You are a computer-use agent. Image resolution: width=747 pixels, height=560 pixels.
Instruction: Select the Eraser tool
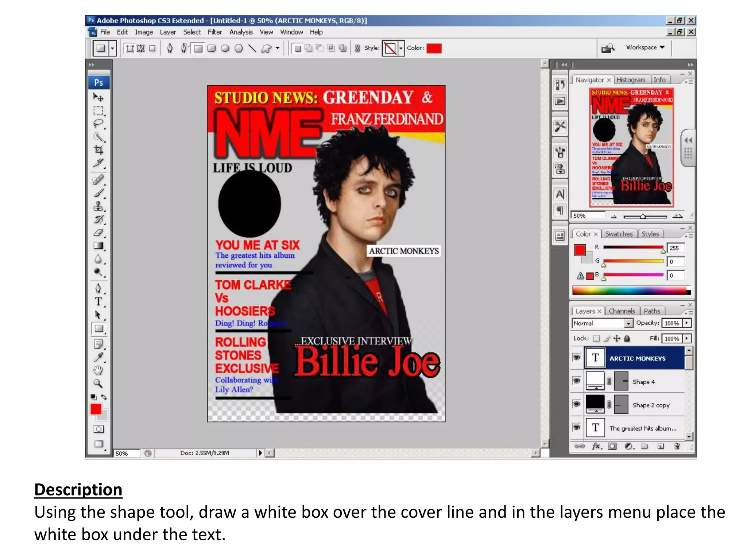(98, 233)
